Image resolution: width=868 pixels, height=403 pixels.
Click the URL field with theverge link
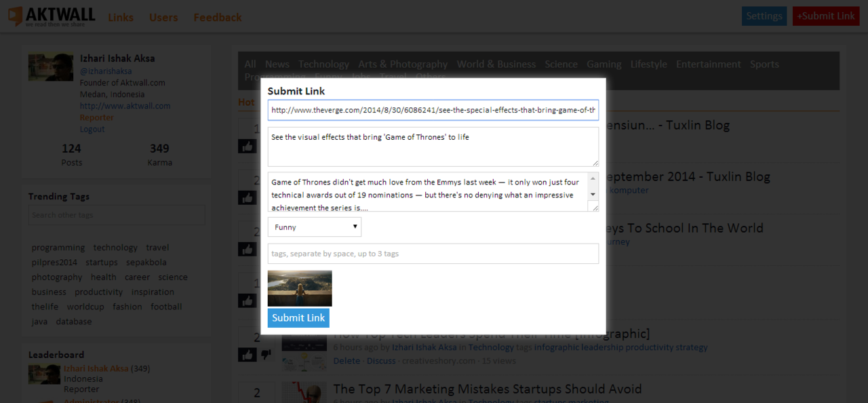pos(433,110)
